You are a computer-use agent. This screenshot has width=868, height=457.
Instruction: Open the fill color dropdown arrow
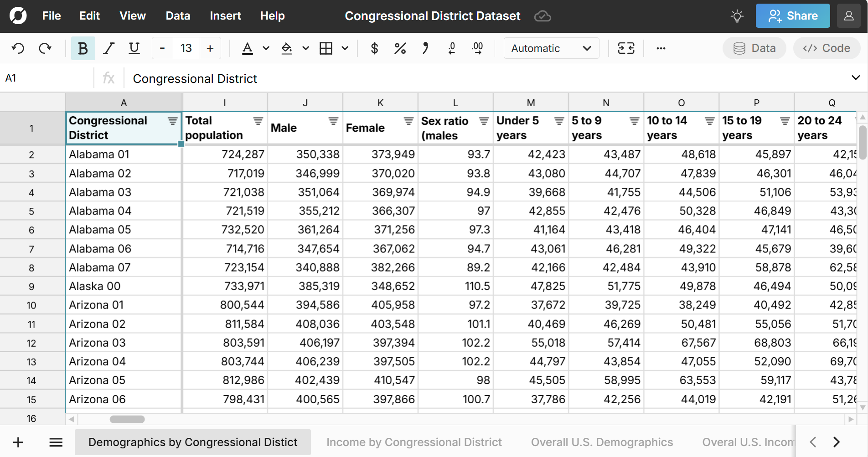tap(305, 48)
